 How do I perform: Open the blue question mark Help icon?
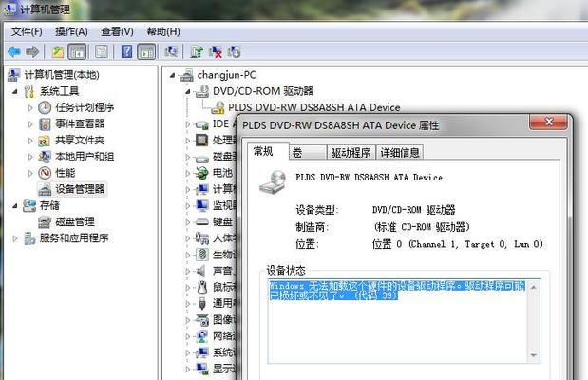[x=126, y=51]
